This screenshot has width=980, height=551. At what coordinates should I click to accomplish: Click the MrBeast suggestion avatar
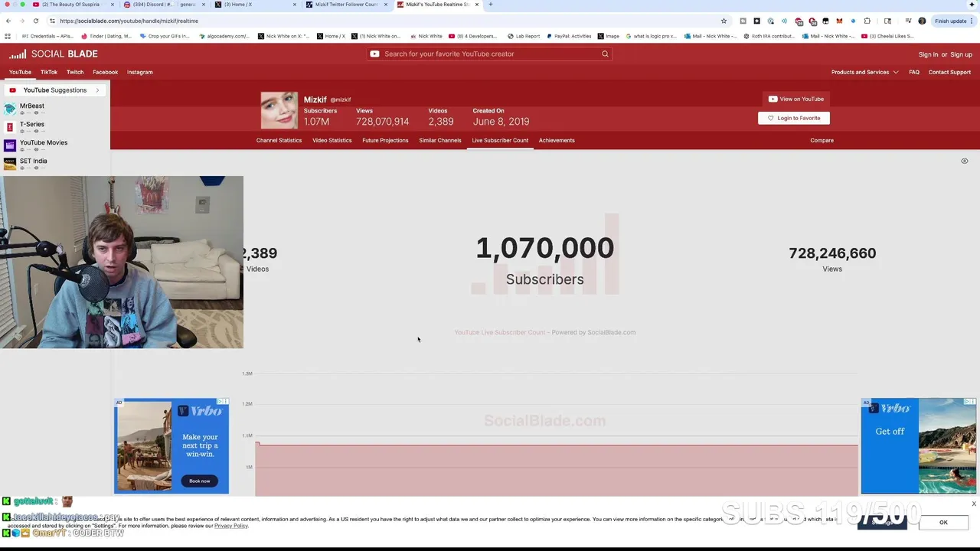tap(10, 109)
